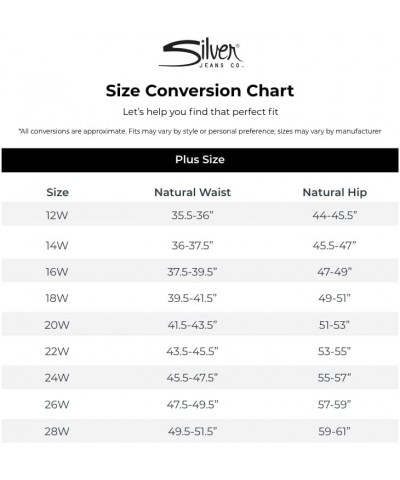Click the 47-49" hip measurement
Image resolution: width=400 pixels, height=480 pixels.
pos(334,272)
